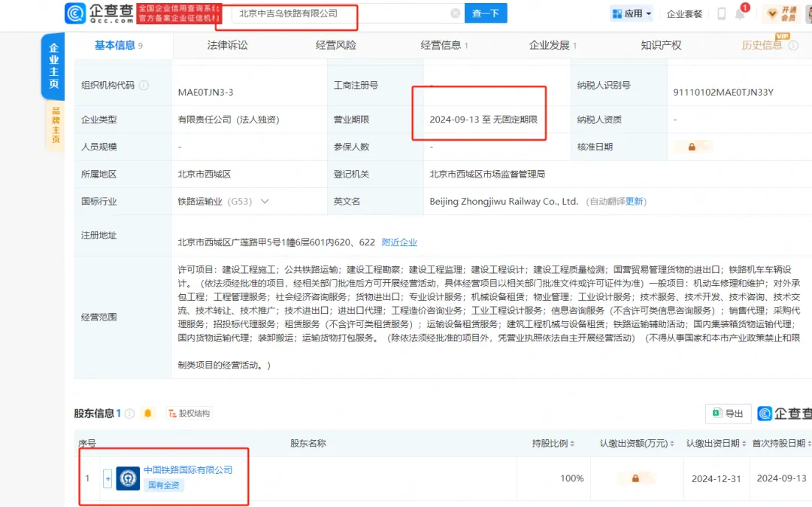This screenshot has width=812, height=507.
Task: Click the 有限责任公司 (法人独资) value
Action: point(229,120)
